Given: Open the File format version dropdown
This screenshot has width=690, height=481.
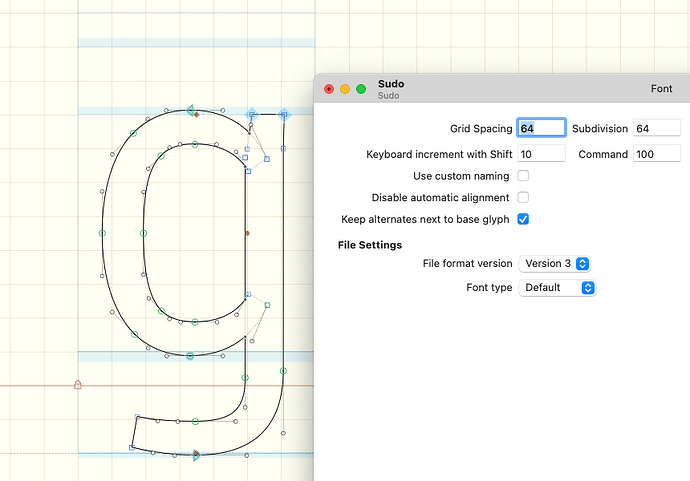Looking at the screenshot, I should click(555, 263).
